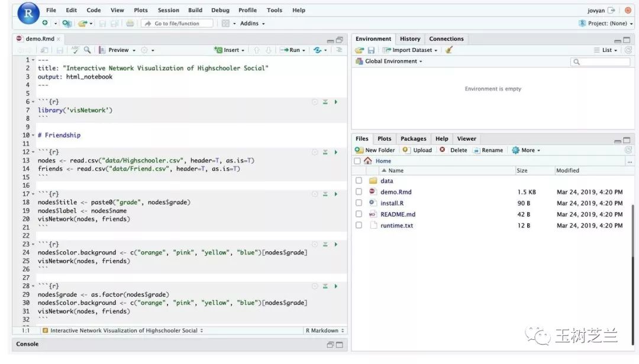639x364 pixels.
Task: Click the Upload button
Action: (417, 150)
